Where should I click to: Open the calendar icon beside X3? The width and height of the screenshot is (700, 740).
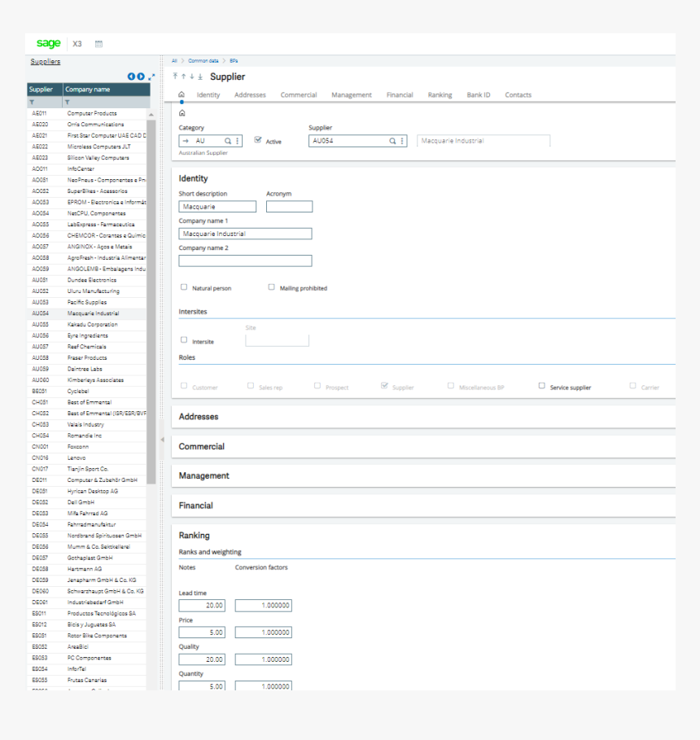[x=98, y=44]
